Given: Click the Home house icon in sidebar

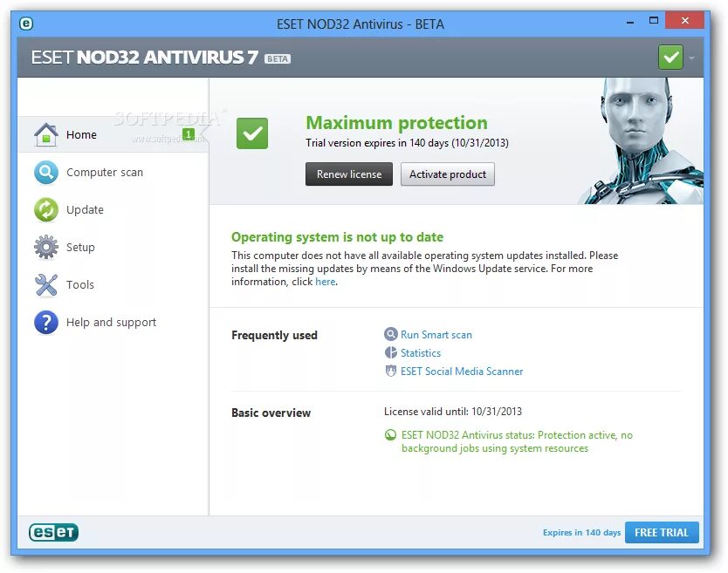Looking at the screenshot, I should coord(46,135).
